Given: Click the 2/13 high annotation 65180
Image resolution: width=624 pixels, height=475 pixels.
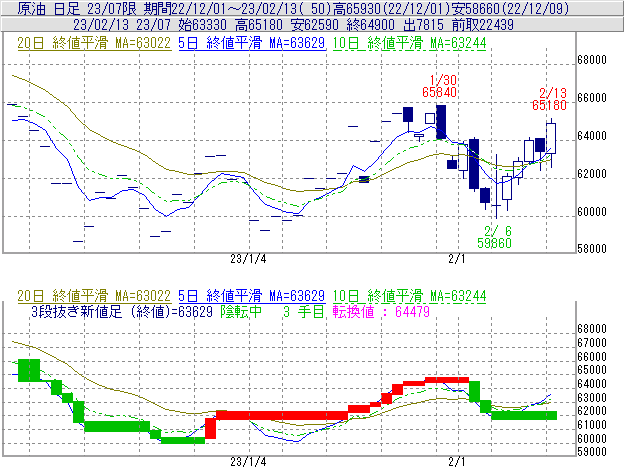Looking at the screenshot, I should click(x=552, y=103).
